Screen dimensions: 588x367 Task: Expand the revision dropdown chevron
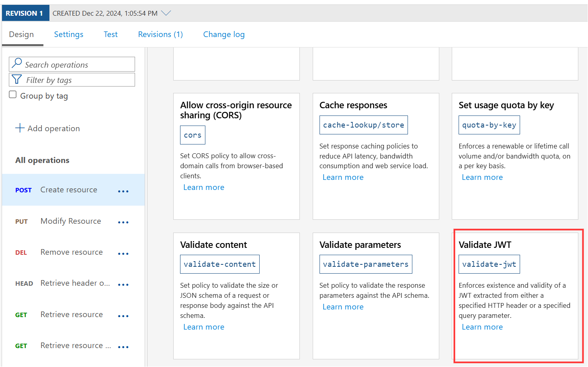pyautogui.click(x=166, y=13)
